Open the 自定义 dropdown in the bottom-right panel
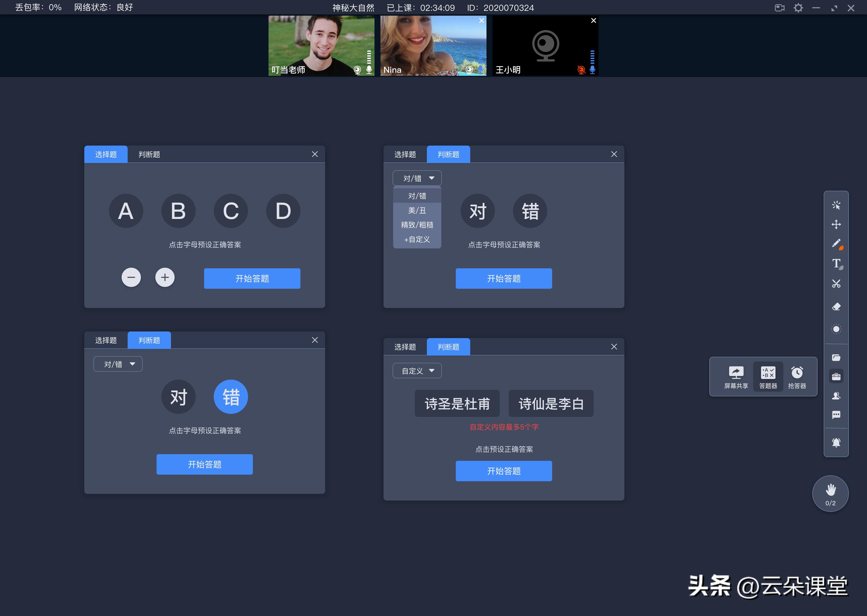Image resolution: width=867 pixels, height=616 pixels. (x=417, y=371)
